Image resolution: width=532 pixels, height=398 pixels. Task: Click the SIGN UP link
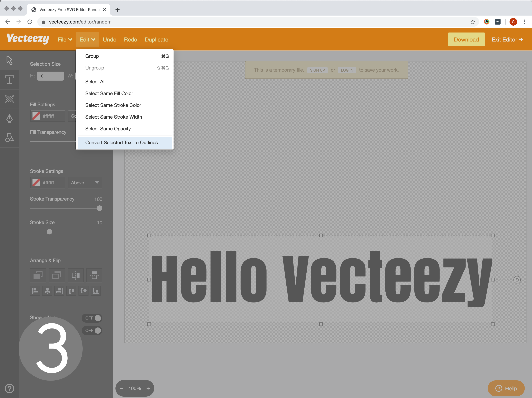[x=317, y=70]
